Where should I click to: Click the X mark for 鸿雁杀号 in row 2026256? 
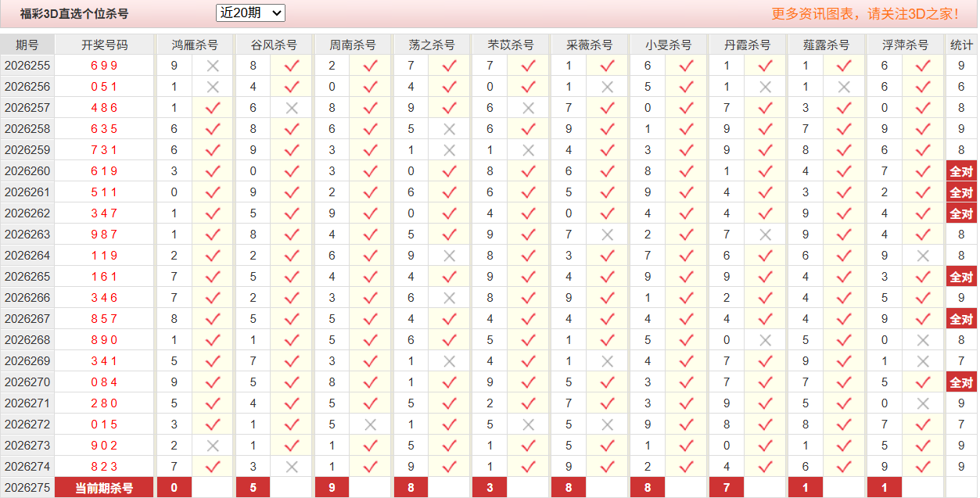(x=213, y=87)
